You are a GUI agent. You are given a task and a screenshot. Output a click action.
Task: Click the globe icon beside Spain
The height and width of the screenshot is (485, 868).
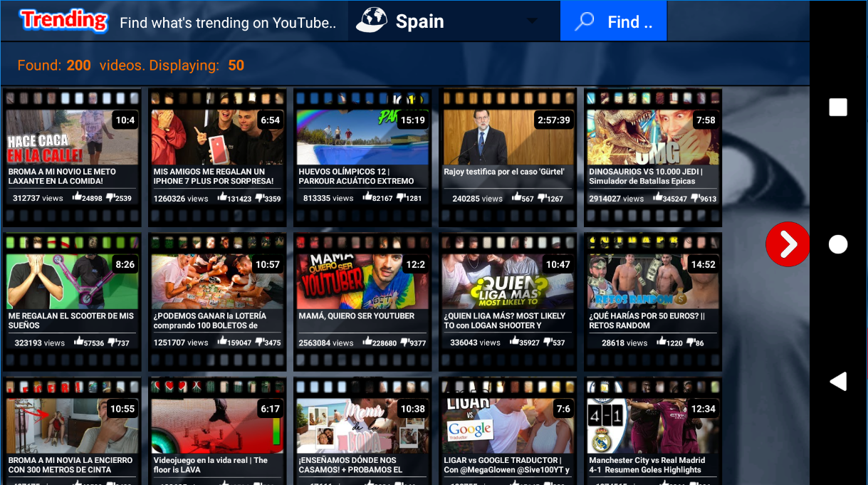[370, 21]
